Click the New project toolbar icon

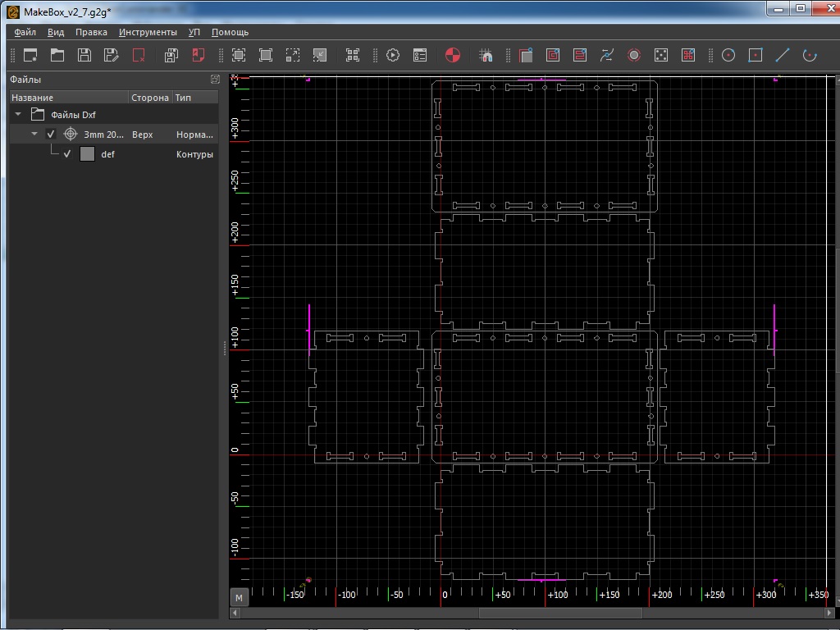click(30, 55)
